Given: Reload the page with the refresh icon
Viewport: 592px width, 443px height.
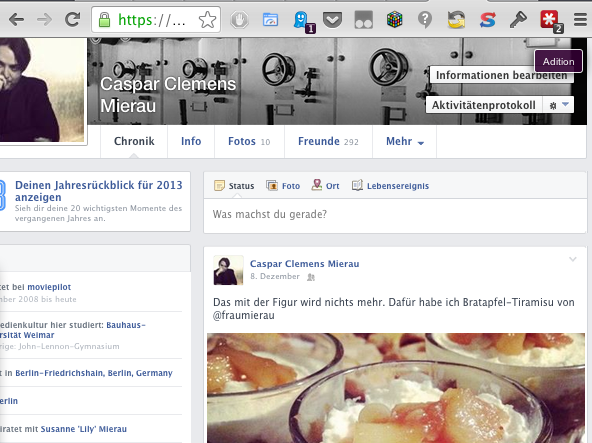Looking at the screenshot, I should click(x=72, y=19).
